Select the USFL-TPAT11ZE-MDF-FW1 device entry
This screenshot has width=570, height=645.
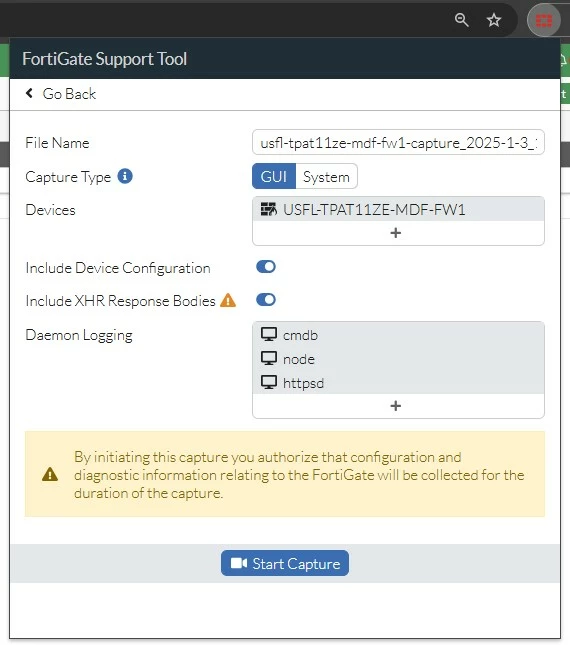pyautogui.click(x=398, y=209)
